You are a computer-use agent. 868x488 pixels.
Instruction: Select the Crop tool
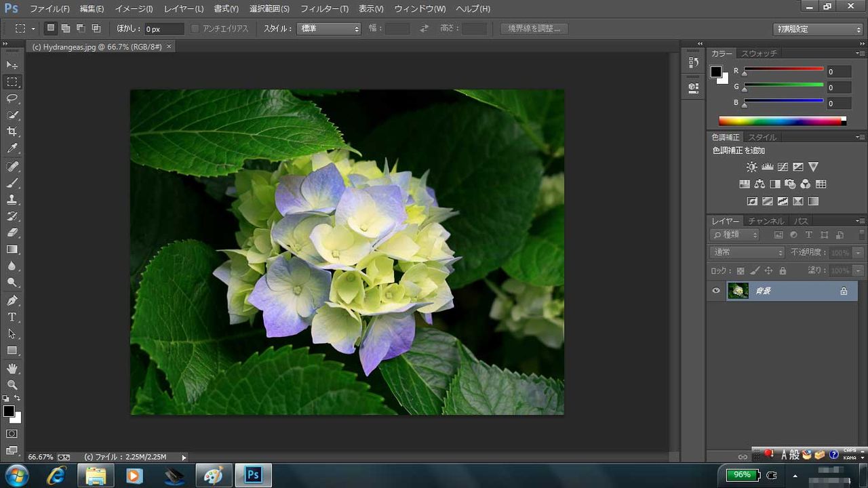point(12,131)
